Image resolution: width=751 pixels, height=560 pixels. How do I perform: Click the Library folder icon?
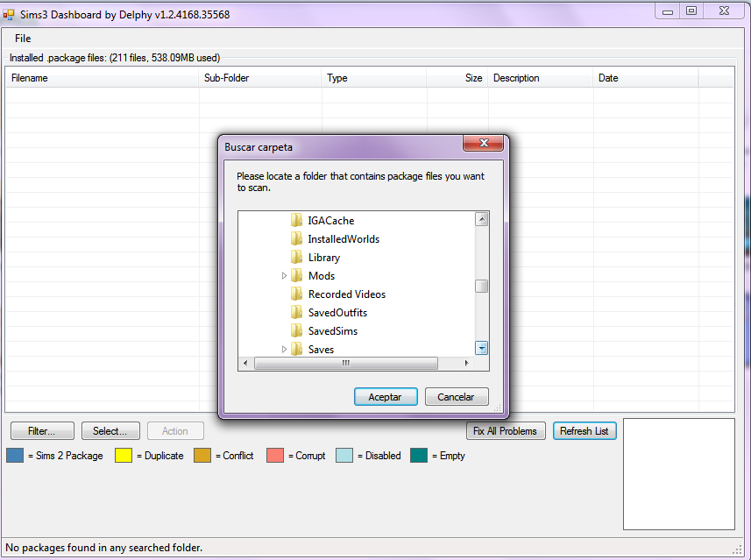297,257
